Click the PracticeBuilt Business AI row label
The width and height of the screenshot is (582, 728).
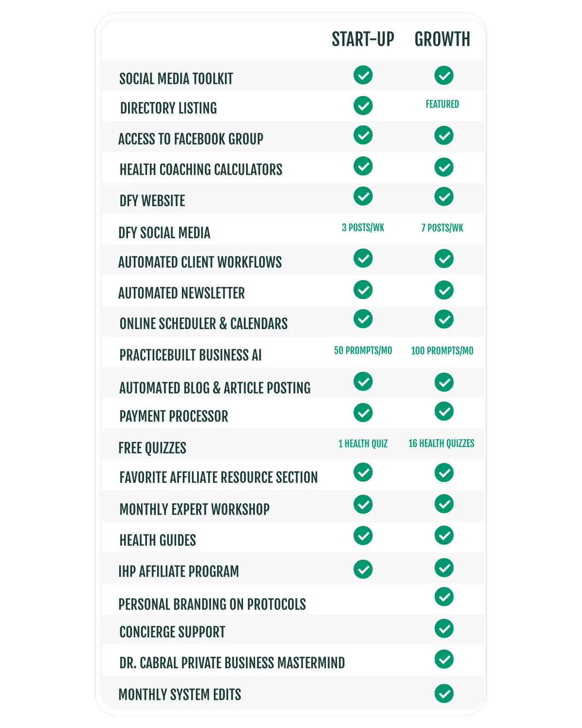[x=190, y=355]
